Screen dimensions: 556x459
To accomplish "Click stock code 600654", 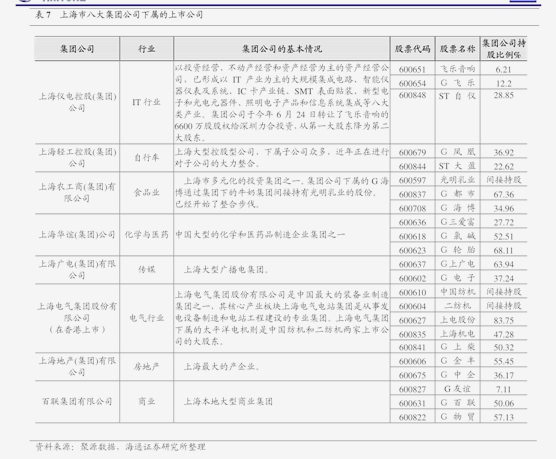I will coord(412,83).
